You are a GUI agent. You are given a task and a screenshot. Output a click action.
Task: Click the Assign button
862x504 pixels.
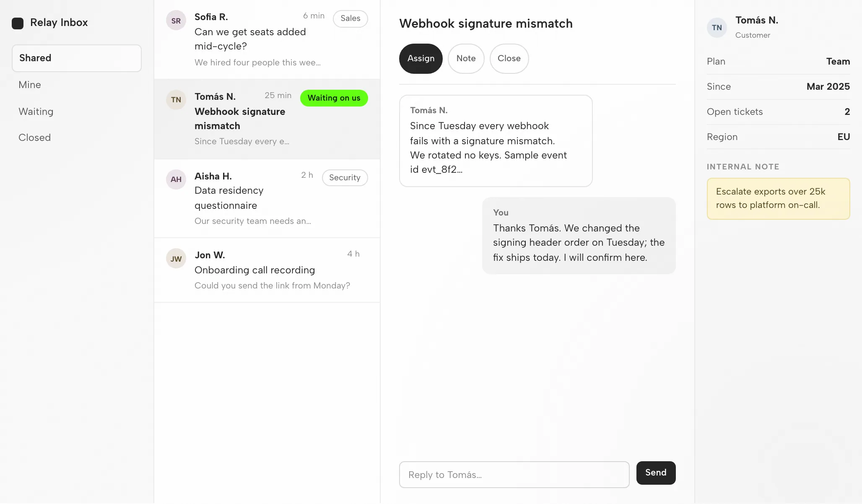coord(421,59)
